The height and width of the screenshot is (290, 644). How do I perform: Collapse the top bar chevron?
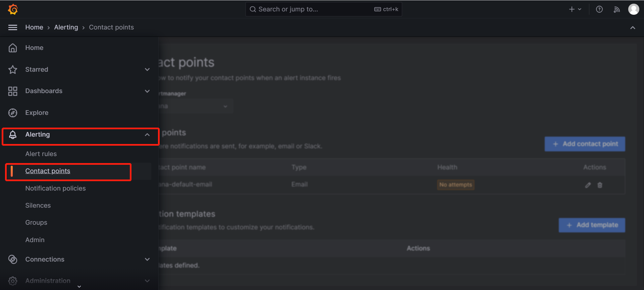point(633,27)
